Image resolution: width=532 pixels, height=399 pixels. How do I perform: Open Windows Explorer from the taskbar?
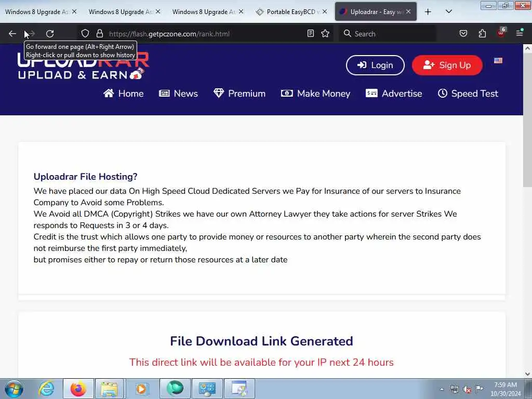point(109,389)
